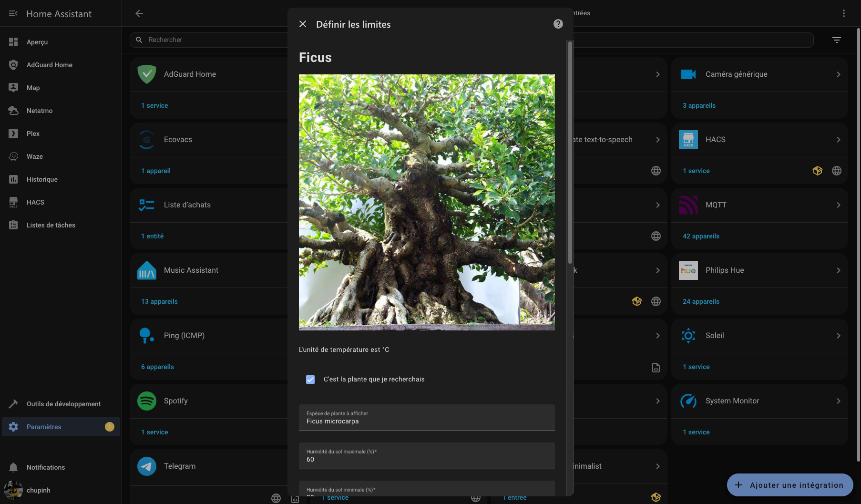Click the help icon in dialog header
The height and width of the screenshot is (504, 861).
tap(558, 24)
